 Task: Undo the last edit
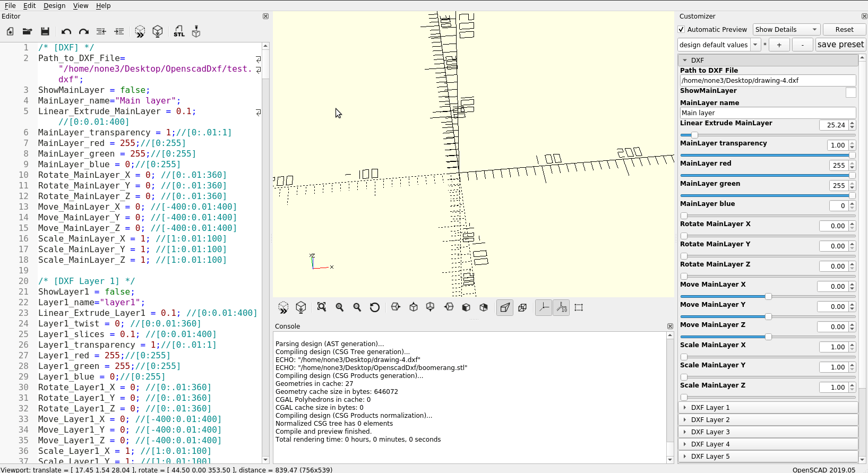[x=66, y=32]
